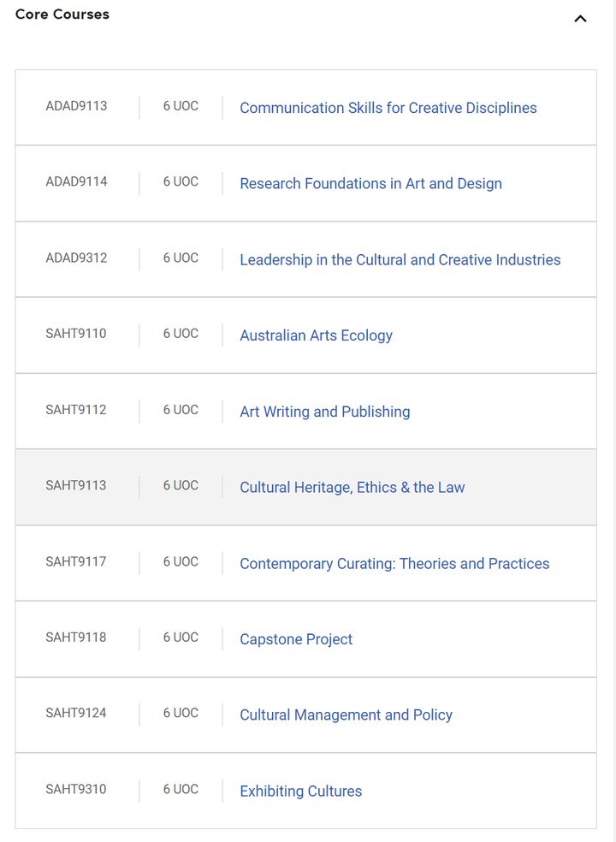
Task: Open Art Writing and Publishing course link
Action: 325,412
